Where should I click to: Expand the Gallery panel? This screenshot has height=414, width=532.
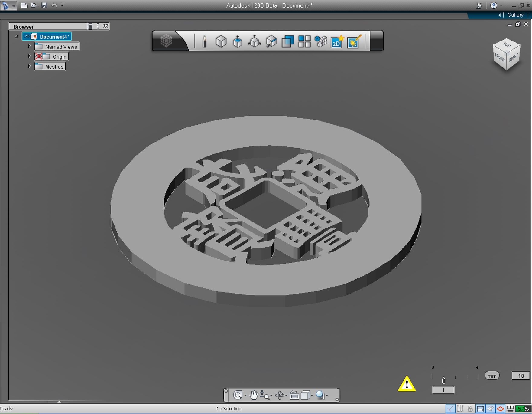click(515, 15)
